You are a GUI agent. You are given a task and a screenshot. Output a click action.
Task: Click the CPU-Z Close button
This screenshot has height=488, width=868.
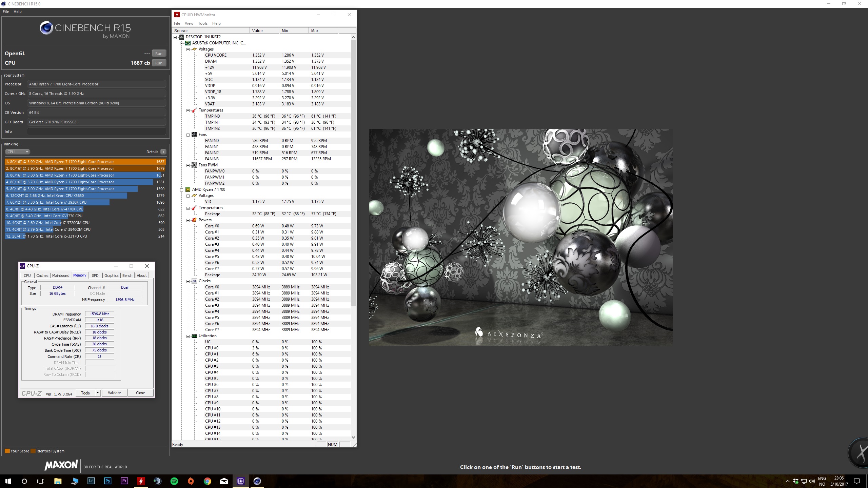pyautogui.click(x=140, y=393)
